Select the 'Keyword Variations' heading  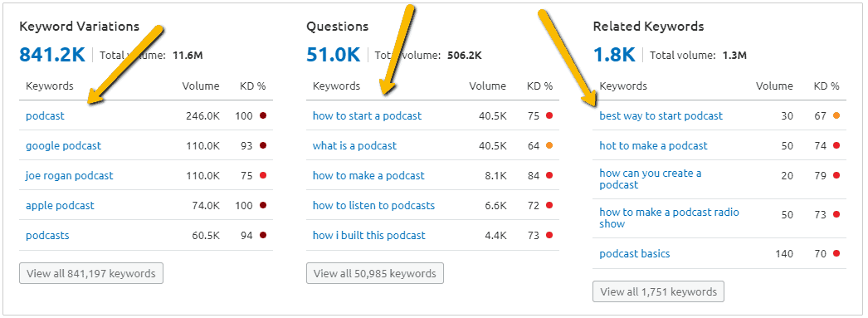tap(79, 26)
